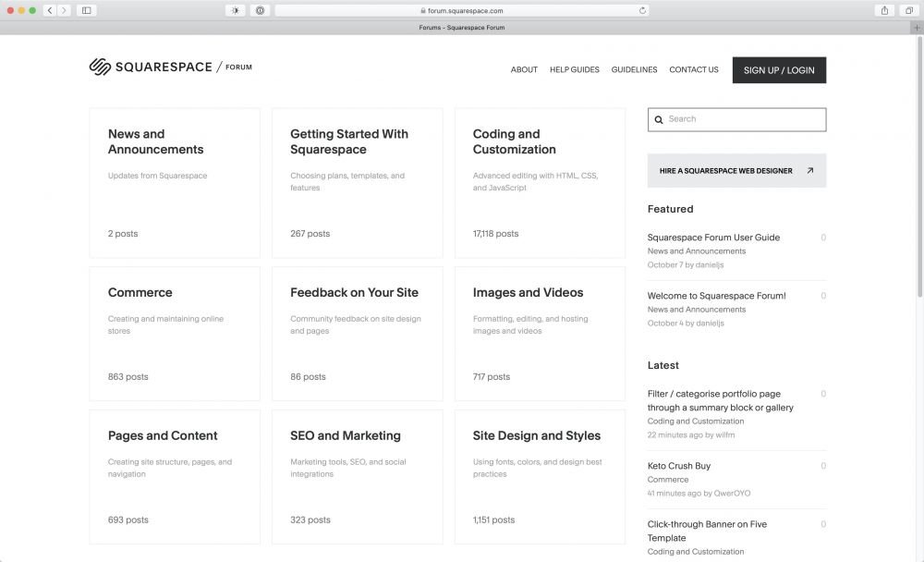Click the circular extension icon in the toolbar
Viewport: 924px width, 562px height.
pos(260,10)
